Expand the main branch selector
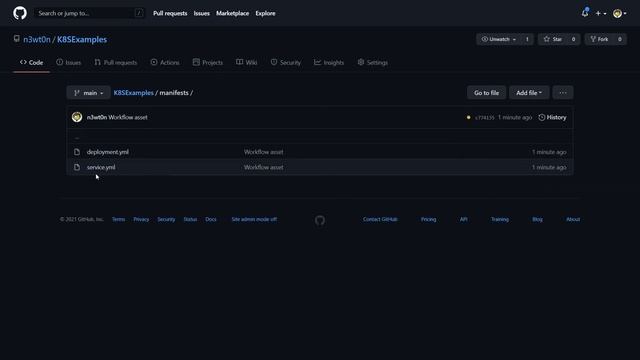The width and height of the screenshot is (640, 360). pyautogui.click(x=89, y=93)
